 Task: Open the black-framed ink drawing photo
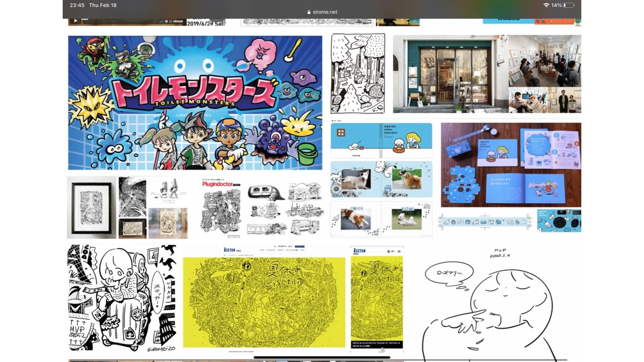coord(92,208)
